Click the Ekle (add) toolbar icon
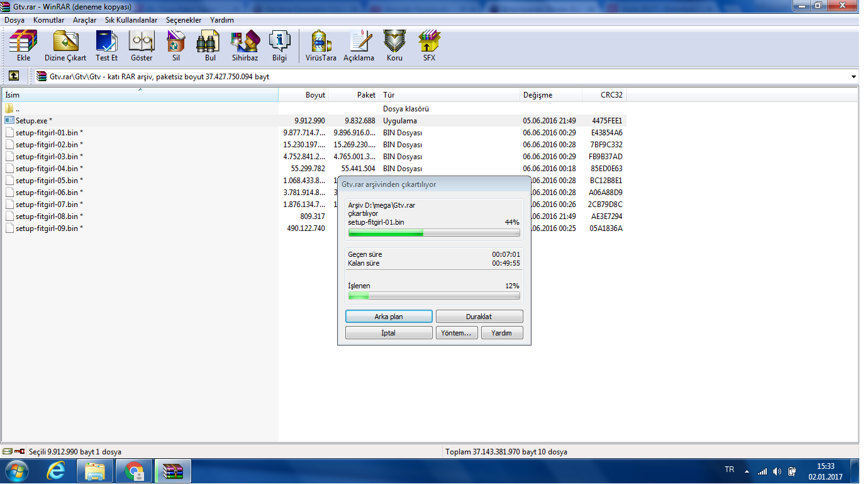The image size is (868, 484). [x=23, y=46]
